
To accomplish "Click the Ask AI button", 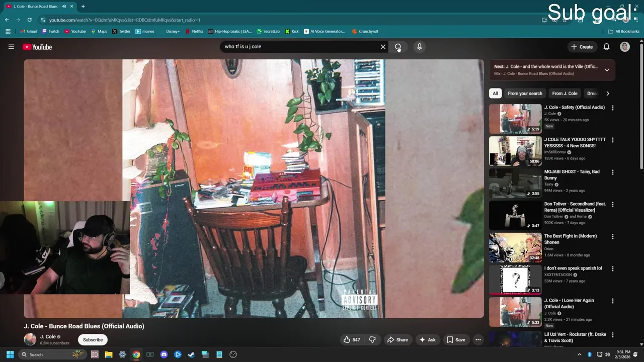I will coord(427,340).
